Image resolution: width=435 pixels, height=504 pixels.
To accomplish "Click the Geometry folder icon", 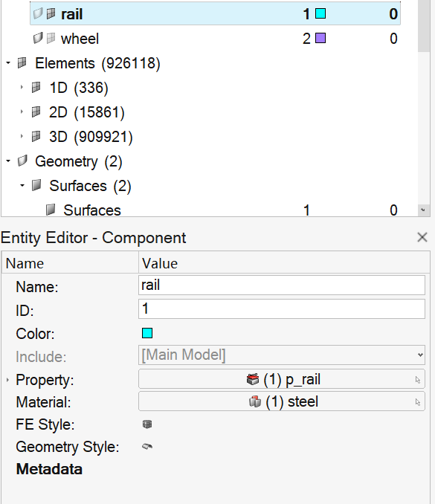I will point(22,161).
